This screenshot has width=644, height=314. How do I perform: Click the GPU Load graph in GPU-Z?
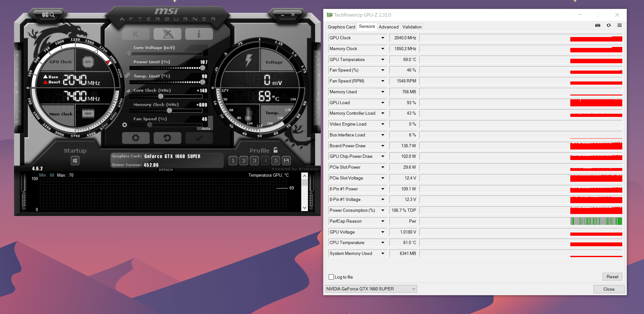point(521,103)
